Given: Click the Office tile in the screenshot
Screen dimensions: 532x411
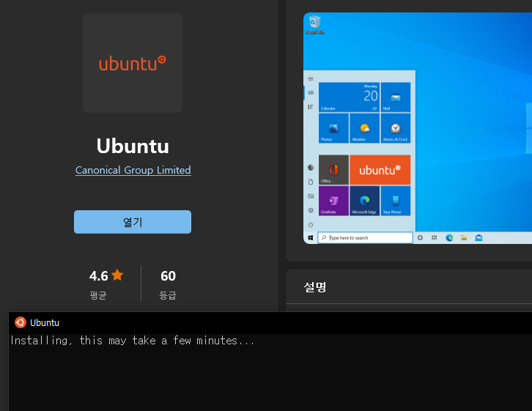Looking at the screenshot, I should coord(333,170).
